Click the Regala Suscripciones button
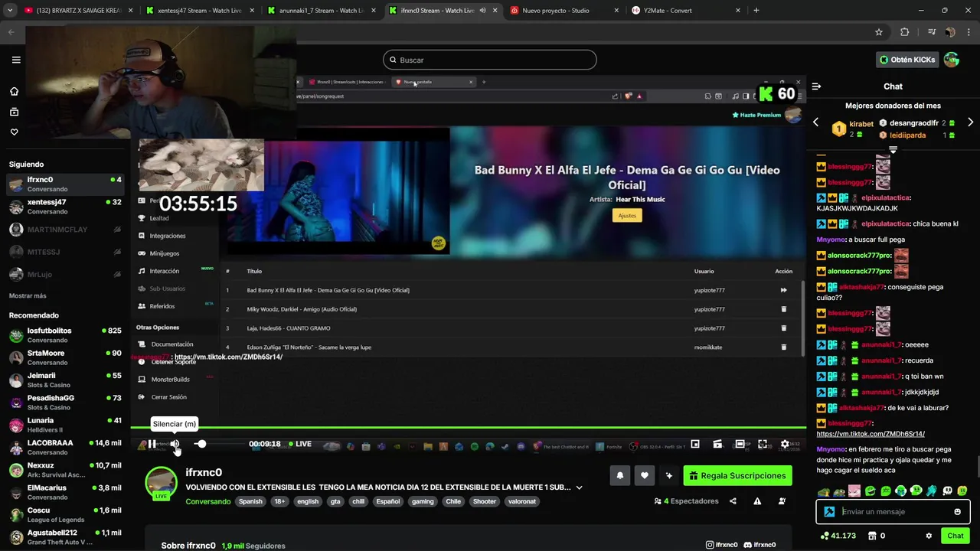Viewport: 980px width, 551px height. [737, 475]
